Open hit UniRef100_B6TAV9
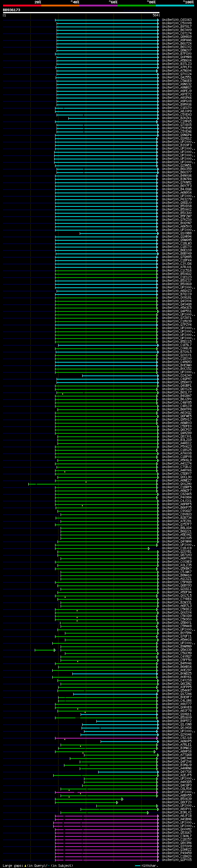The height and width of the screenshot is (868, 197). [x=177, y=30]
